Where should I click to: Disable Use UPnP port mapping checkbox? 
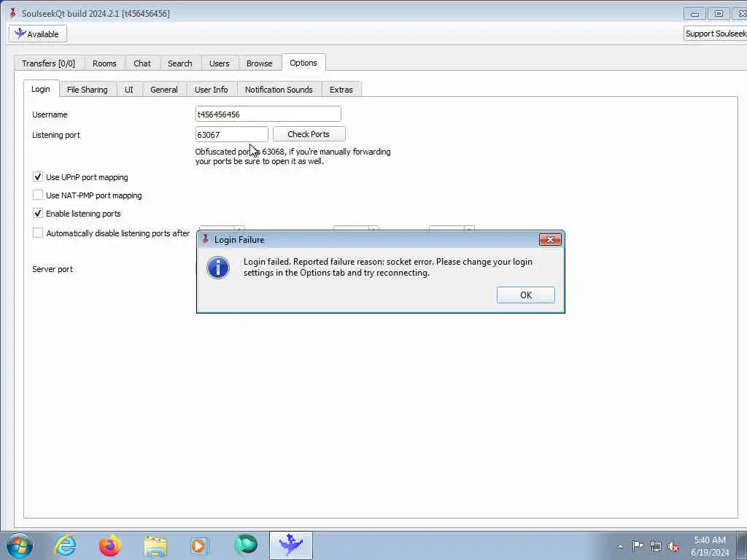pyautogui.click(x=38, y=176)
